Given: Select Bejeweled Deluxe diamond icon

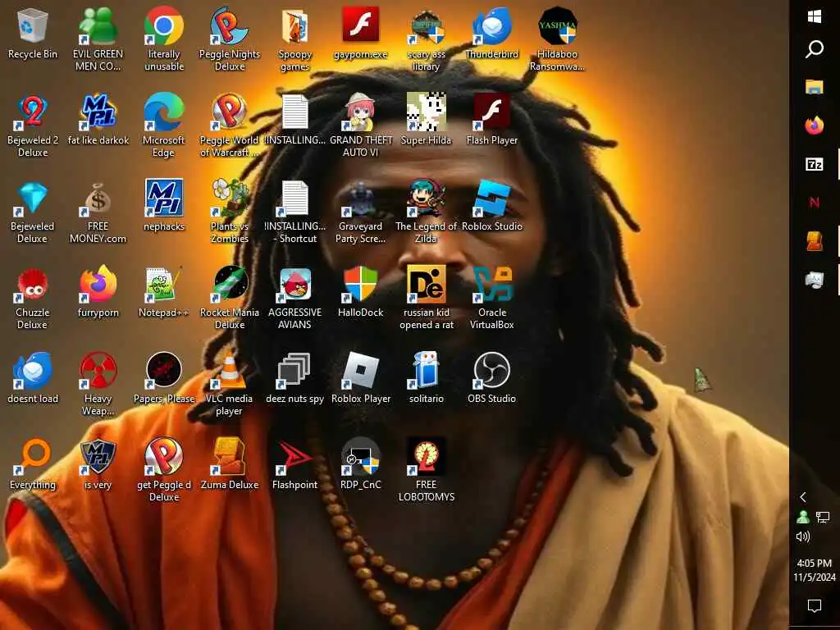Looking at the screenshot, I should pyautogui.click(x=33, y=199).
